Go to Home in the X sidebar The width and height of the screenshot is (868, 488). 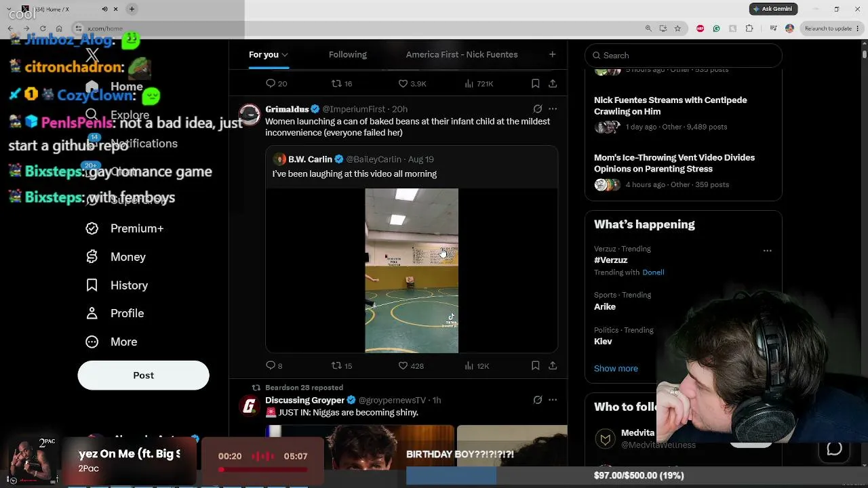[x=114, y=87]
